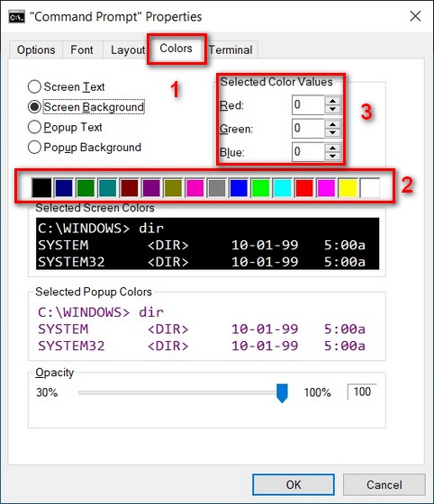Viewport: 434px width, 504px height.
Task: Click the opacity value field showing 100
Action: (362, 391)
